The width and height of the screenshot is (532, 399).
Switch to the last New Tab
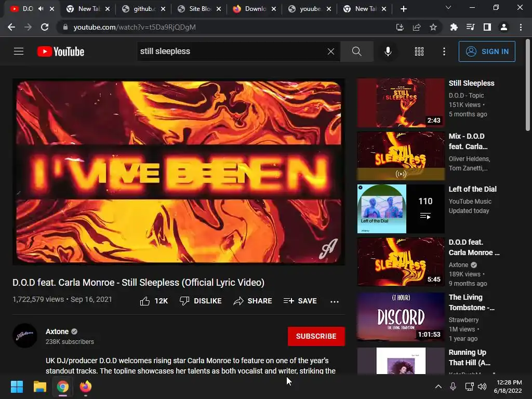point(365,9)
